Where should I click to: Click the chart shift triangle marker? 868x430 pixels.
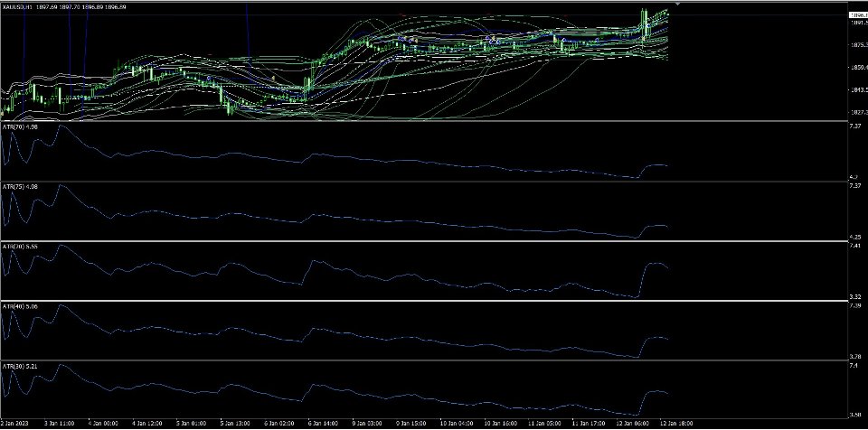tap(677, 4)
